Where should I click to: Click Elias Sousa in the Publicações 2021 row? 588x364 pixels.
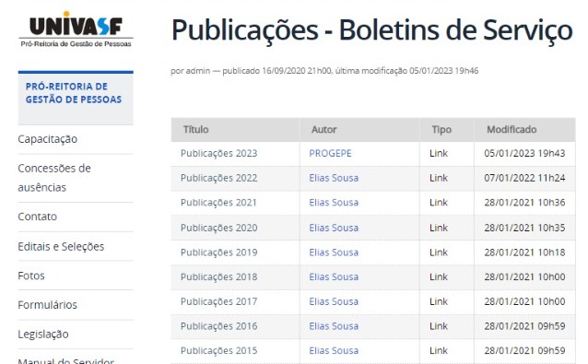[x=334, y=203]
